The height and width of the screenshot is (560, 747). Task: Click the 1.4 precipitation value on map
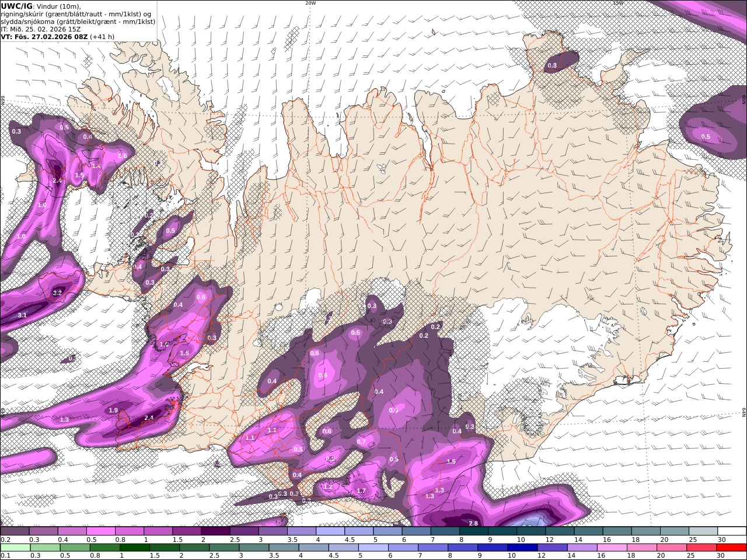pyautogui.click(x=96, y=166)
